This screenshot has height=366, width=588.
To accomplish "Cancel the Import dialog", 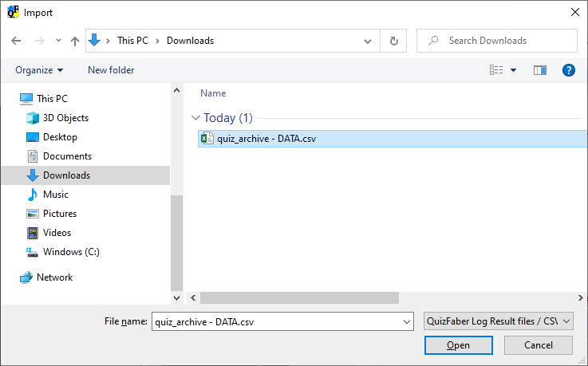I will (x=538, y=345).
